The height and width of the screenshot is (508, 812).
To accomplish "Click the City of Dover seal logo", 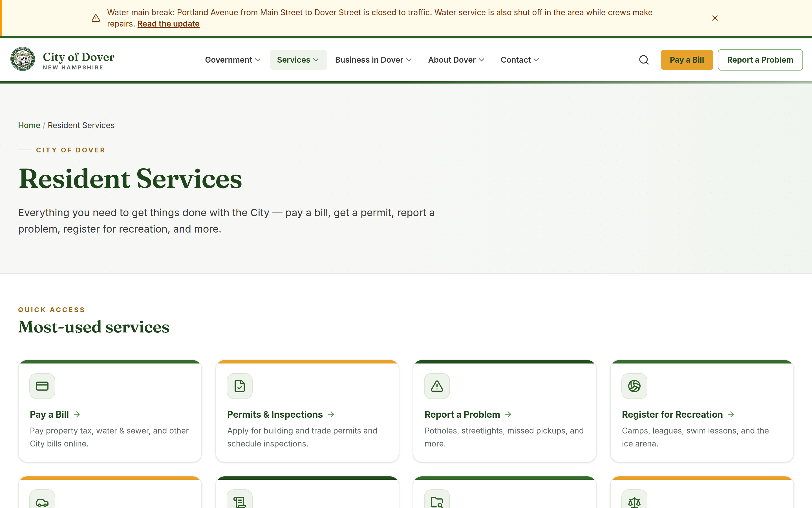I will click(23, 59).
